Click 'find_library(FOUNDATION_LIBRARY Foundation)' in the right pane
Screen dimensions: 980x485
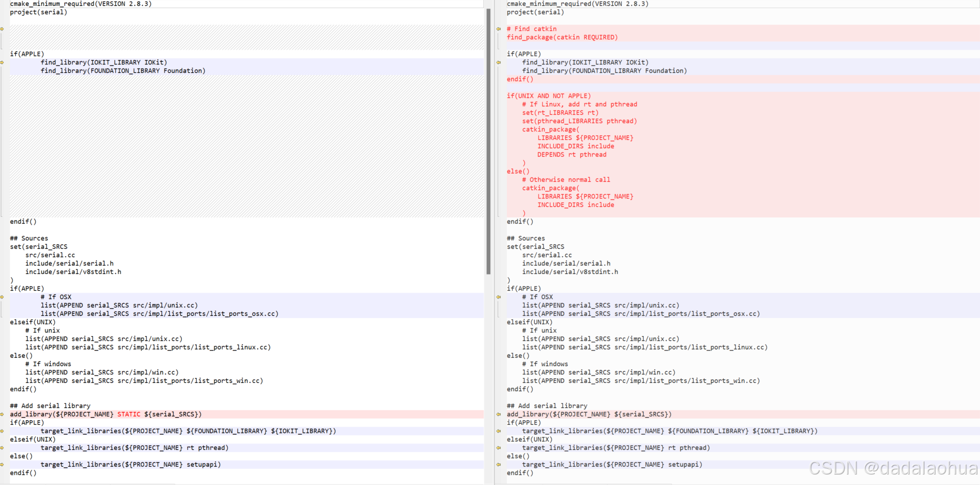pos(604,71)
